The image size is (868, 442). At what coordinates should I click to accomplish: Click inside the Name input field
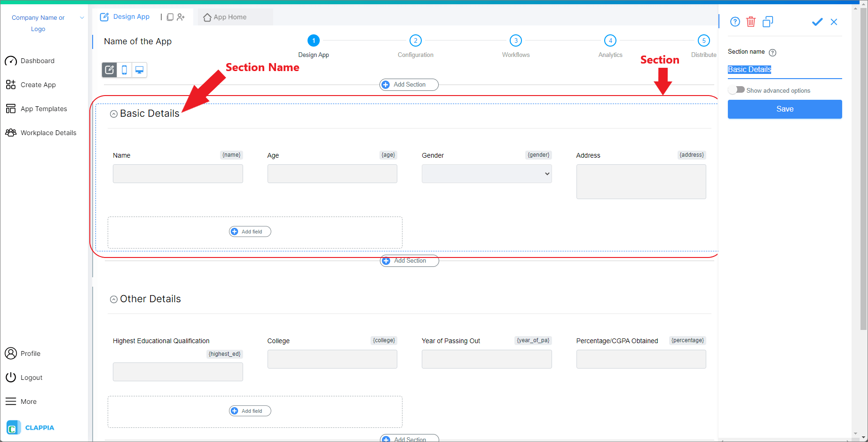coord(178,173)
